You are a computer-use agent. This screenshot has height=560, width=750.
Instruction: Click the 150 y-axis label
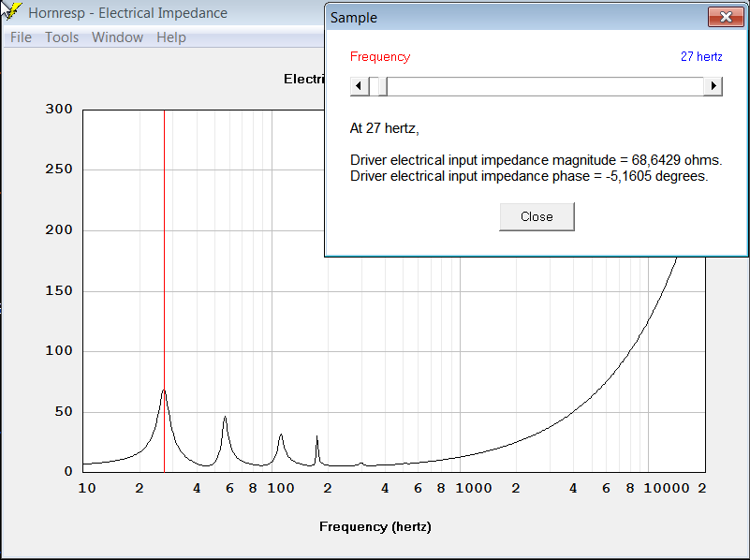[59, 290]
